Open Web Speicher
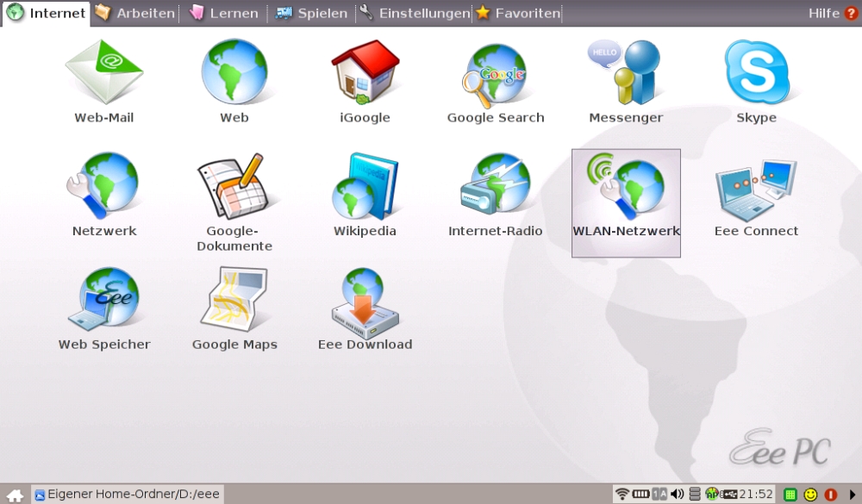 point(104,299)
